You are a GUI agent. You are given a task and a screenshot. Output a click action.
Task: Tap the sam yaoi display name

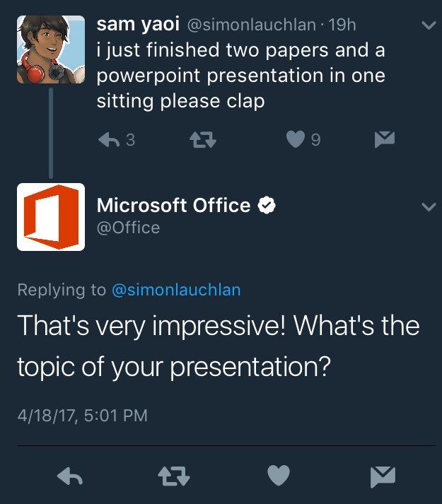[x=138, y=25]
